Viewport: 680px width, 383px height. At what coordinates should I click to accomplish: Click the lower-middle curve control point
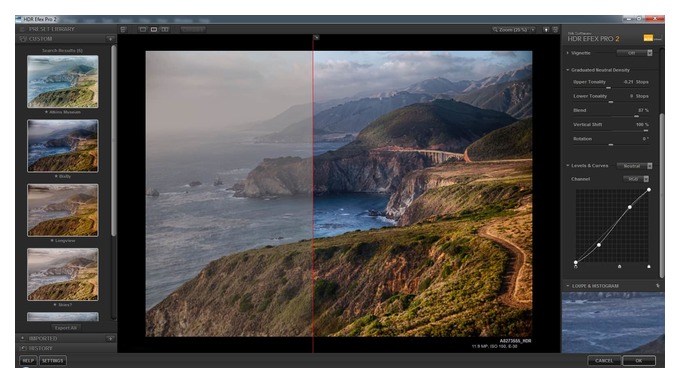click(x=599, y=245)
